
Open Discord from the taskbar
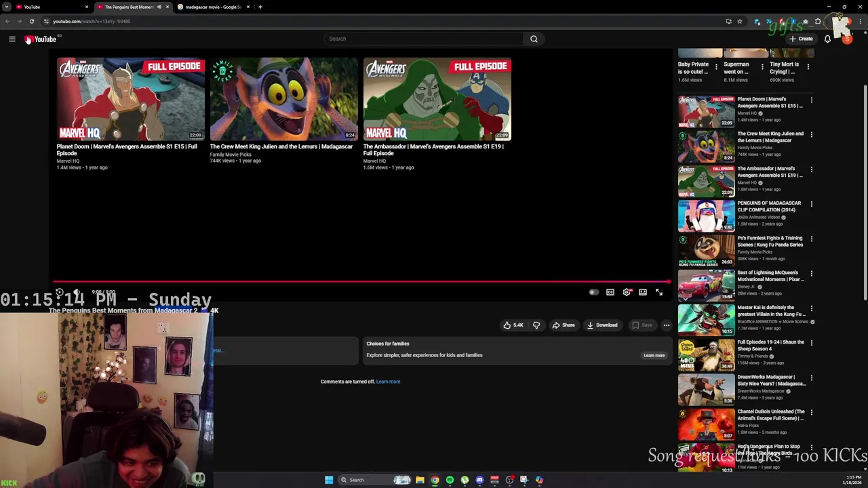click(x=479, y=480)
